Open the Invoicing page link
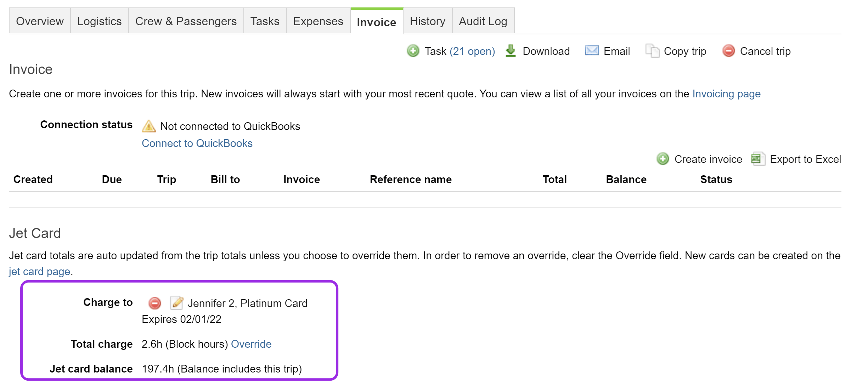 click(726, 94)
